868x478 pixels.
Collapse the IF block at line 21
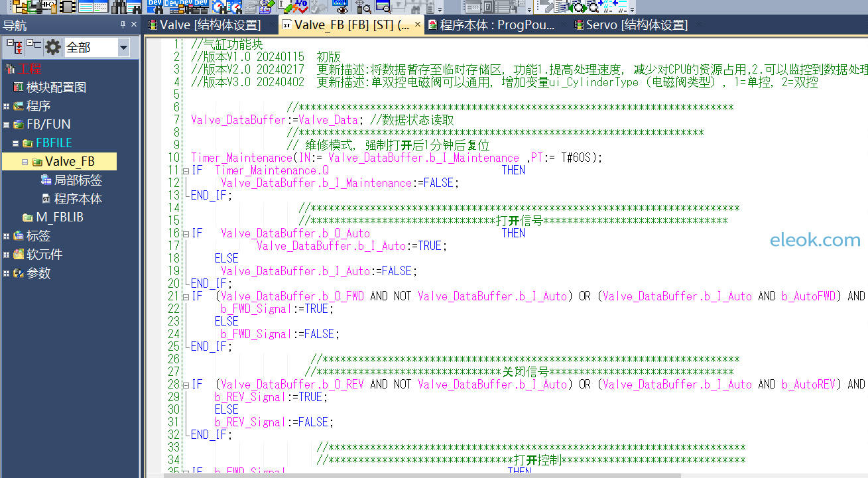pyautogui.click(x=186, y=296)
